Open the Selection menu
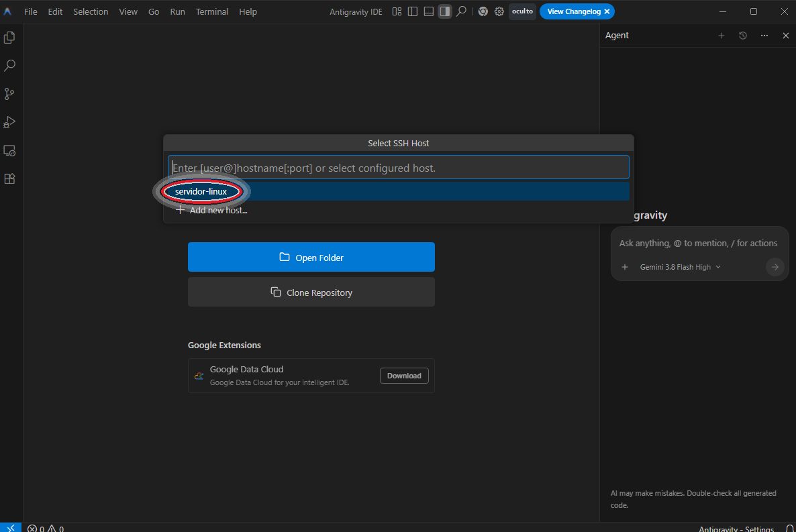 pos(91,11)
